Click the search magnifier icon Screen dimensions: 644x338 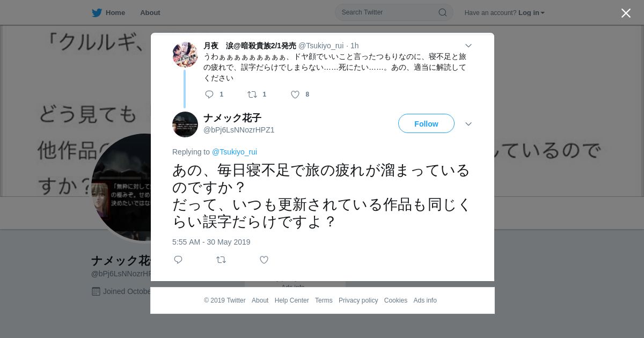442,12
